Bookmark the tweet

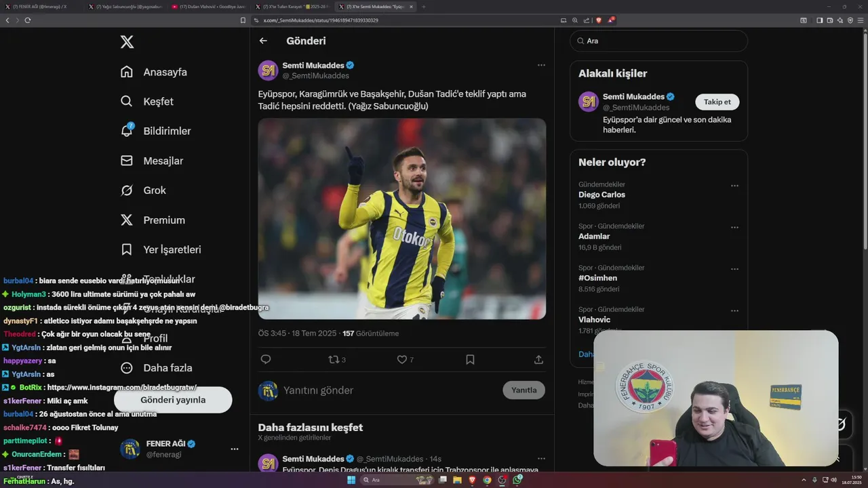[x=470, y=360]
